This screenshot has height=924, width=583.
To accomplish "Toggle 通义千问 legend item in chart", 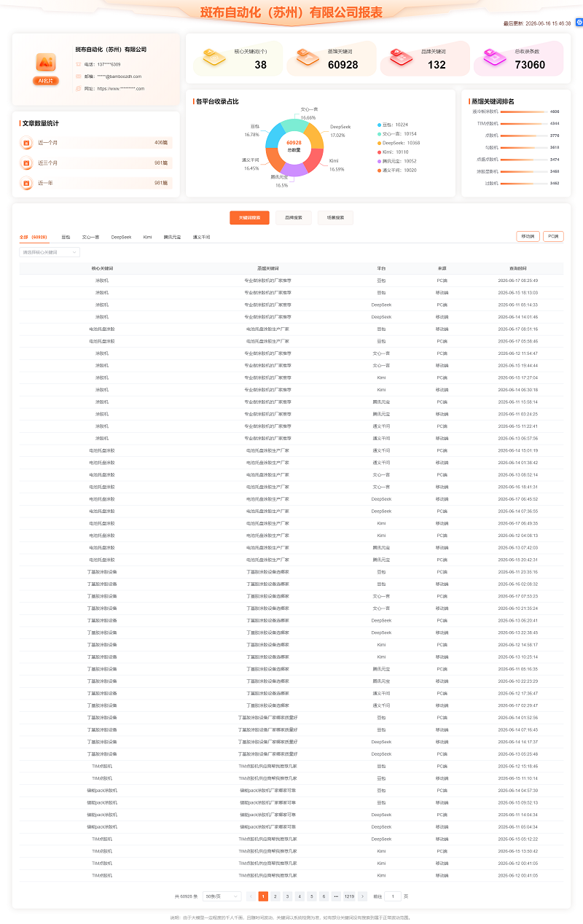I will coord(397,170).
